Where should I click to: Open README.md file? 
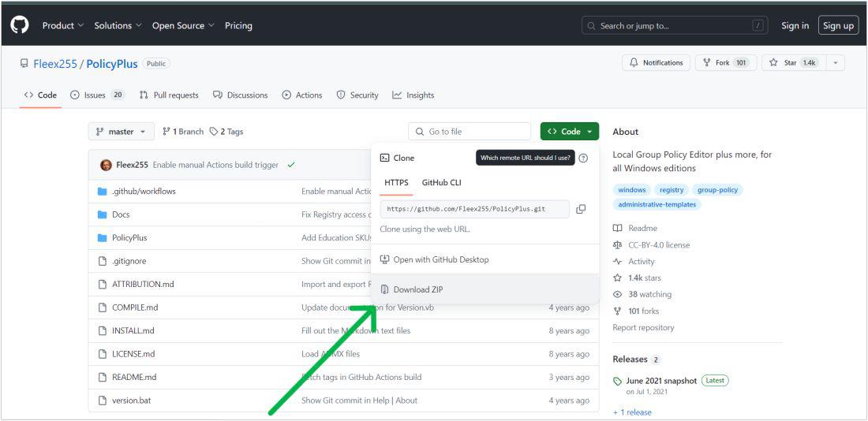coord(134,378)
